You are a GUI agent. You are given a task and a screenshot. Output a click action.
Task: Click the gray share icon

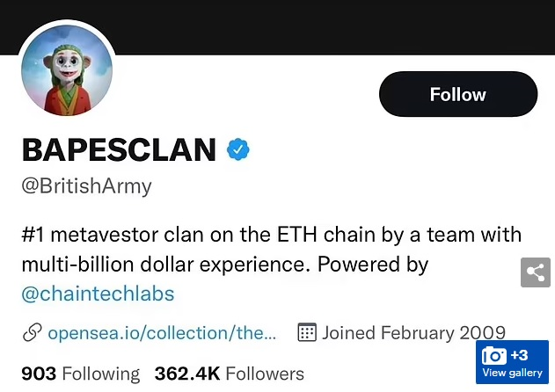coord(536,272)
